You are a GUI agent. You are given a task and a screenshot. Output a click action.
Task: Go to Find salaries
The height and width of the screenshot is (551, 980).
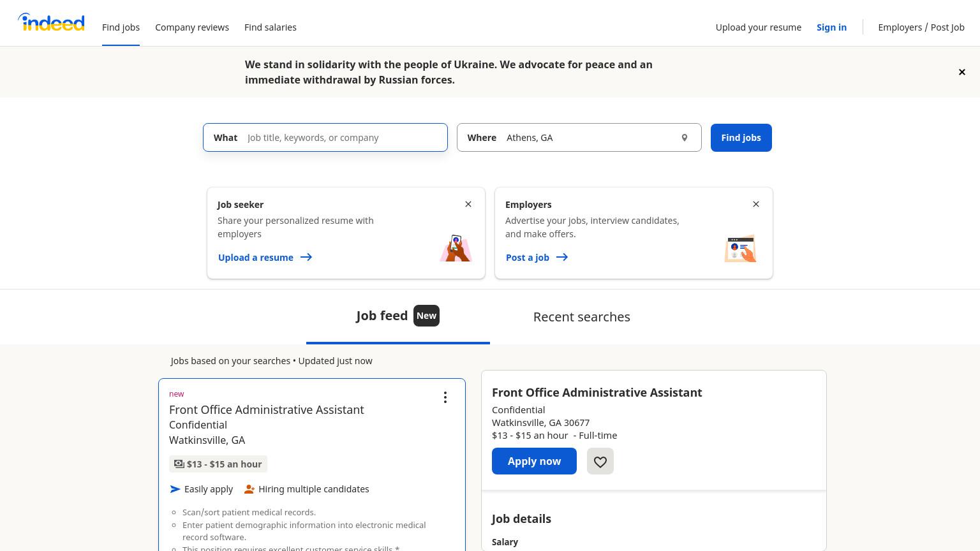[x=271, y=27]
